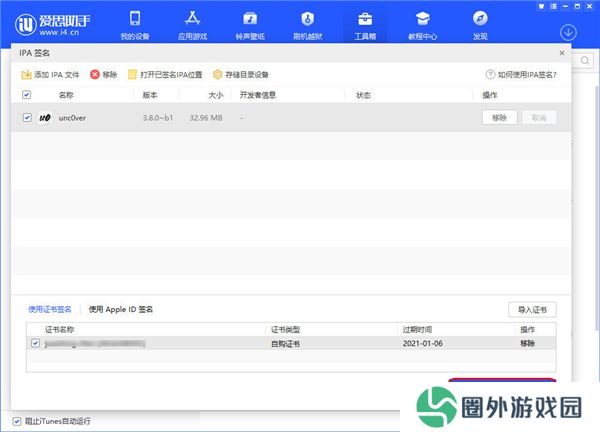Click 添加 IPA 文件 to add a file

(50, 75)
